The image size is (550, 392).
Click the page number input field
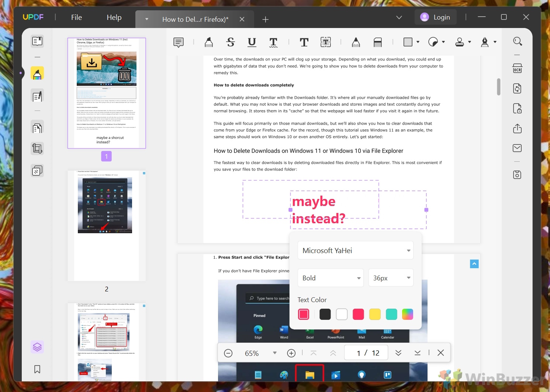[366, 353]
